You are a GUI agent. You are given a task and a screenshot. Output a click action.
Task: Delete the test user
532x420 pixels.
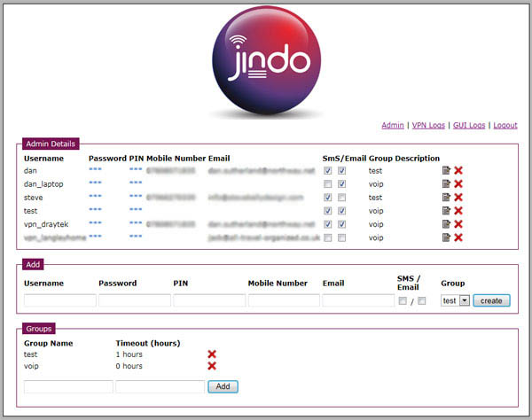coord(458,211)
